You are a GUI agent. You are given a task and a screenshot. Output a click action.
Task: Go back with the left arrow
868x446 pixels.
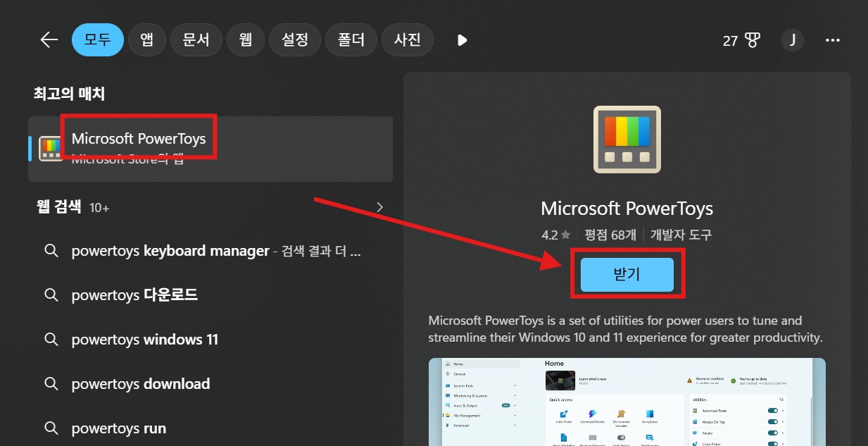point(49,40)
